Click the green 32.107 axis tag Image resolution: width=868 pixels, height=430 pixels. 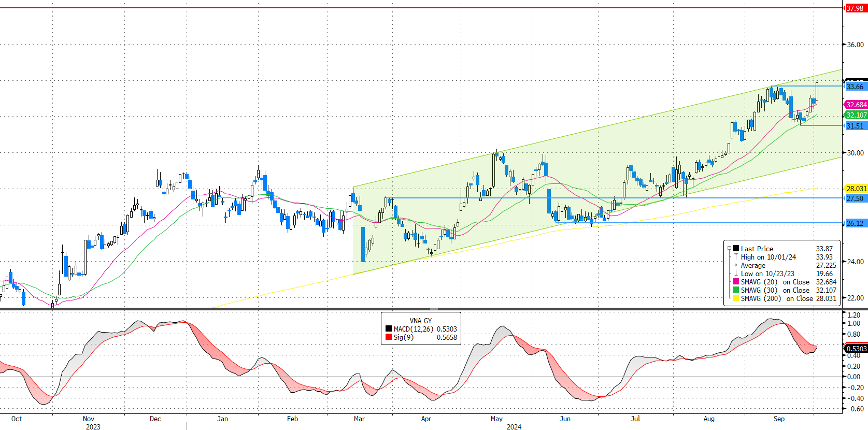(856, 115)
